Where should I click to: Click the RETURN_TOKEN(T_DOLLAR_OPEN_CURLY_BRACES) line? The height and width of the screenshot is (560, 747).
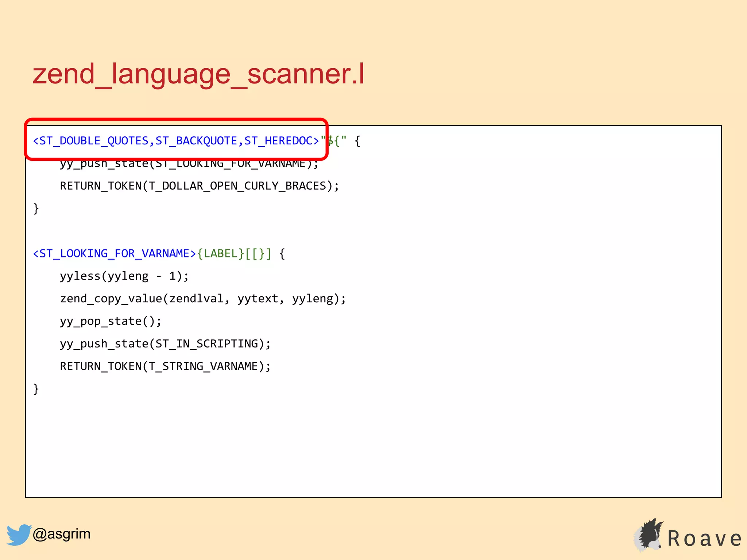(200, 186)
